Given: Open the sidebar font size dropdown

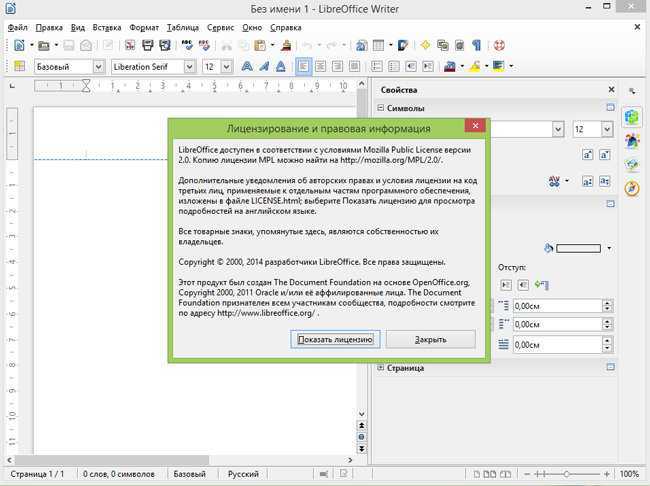Looking at the screenshot, I should (x=607, y=129).
